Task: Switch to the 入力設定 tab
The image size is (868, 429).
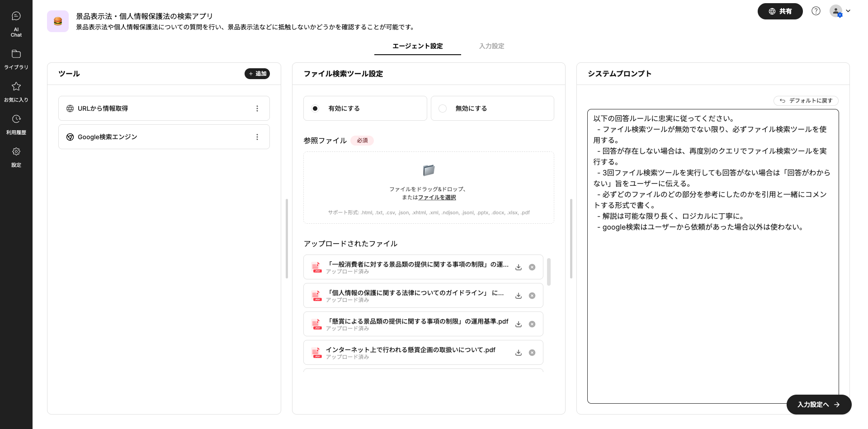Action: 491,46
